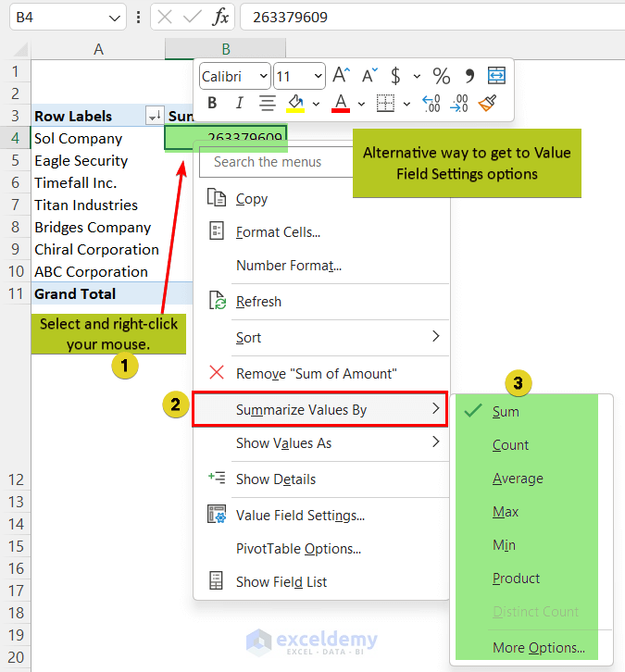Apply Comma Style format
This screenshot has width=625, height=672.
[x=469, y=76]
